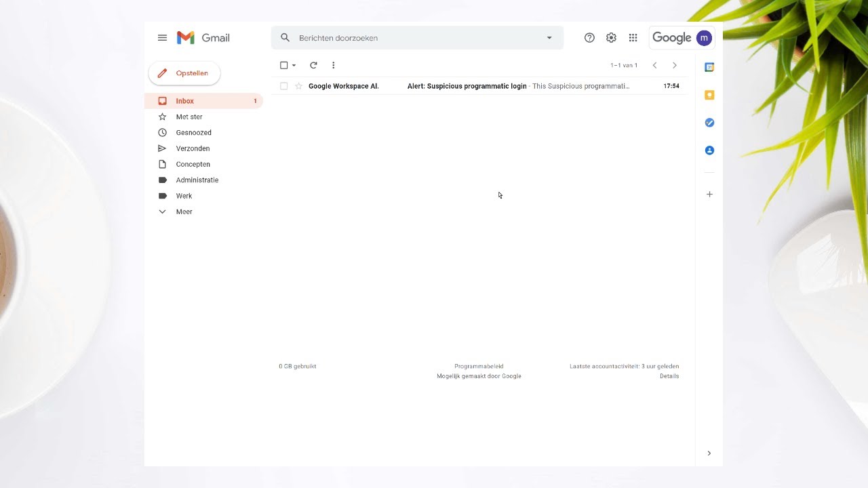Open the toolbar more options dots
This screenshot has height=488, width=868.
(333, 65)
